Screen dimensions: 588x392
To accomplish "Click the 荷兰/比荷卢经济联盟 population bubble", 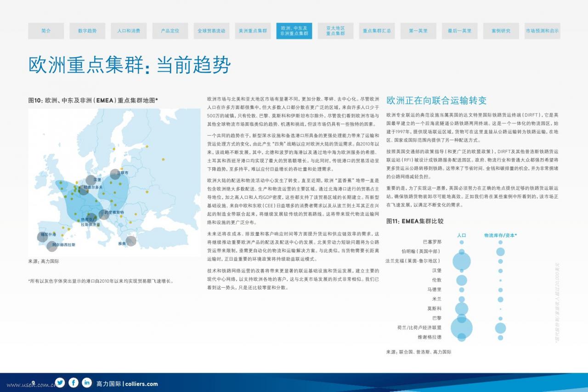I will [462, 328].
